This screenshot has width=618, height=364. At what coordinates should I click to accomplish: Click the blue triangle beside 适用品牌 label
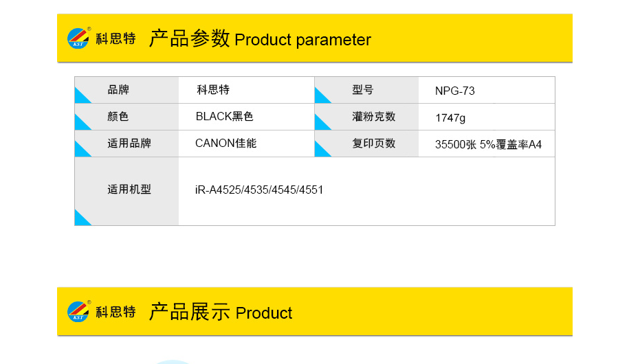point(82,149)
